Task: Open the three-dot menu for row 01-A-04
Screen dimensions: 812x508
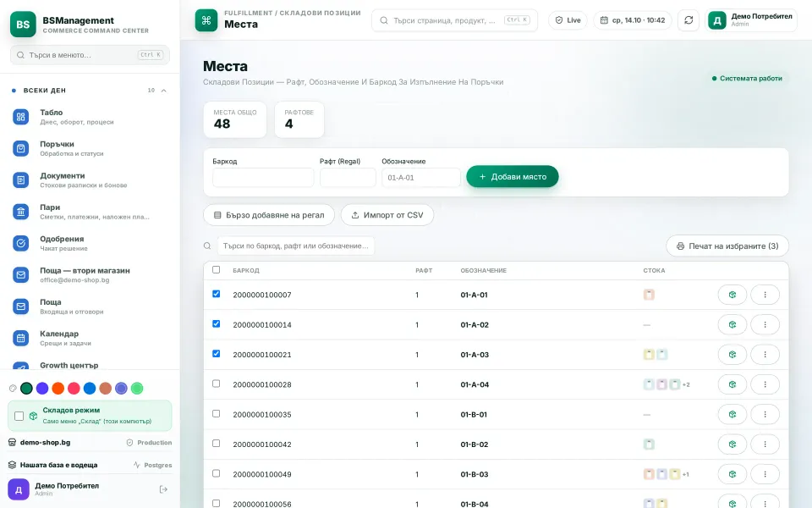Action: [x=765, y=384]
